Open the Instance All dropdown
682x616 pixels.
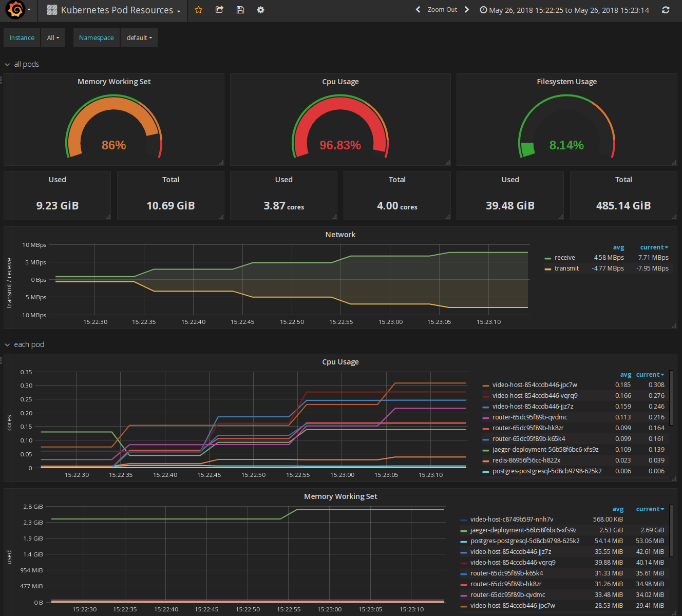click(x=53, y=38)
